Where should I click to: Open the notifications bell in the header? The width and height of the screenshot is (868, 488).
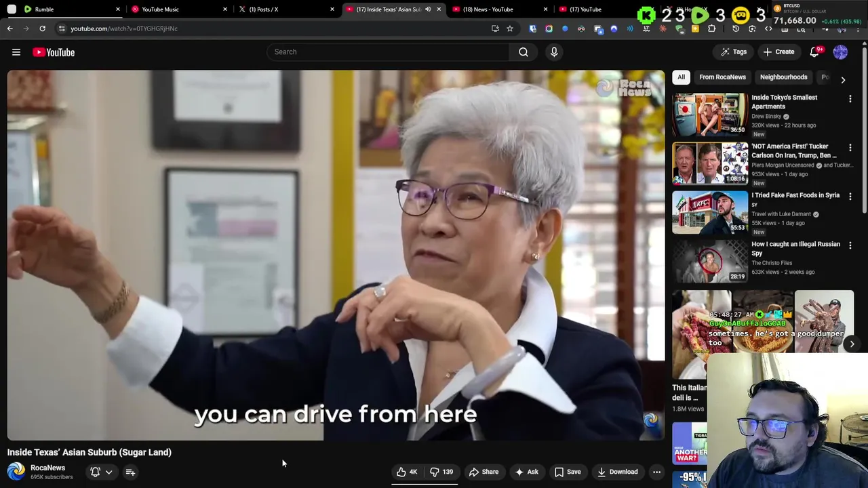(x=816, y=52)
